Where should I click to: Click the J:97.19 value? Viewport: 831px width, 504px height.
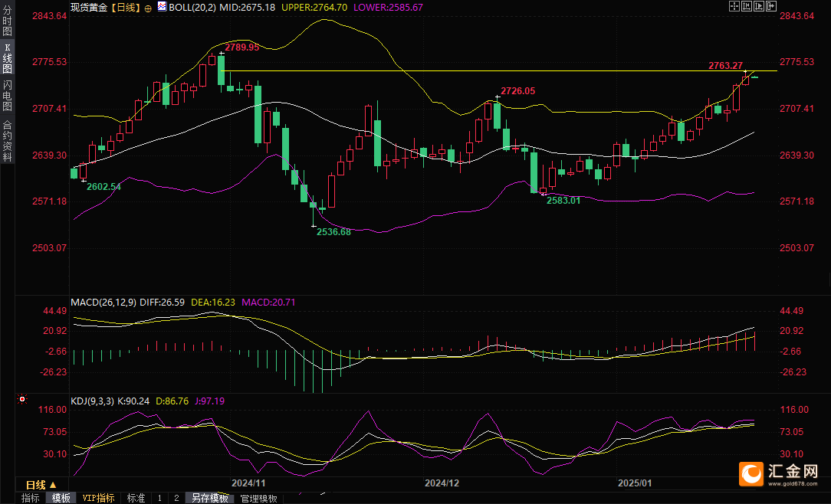click(209, 401)
